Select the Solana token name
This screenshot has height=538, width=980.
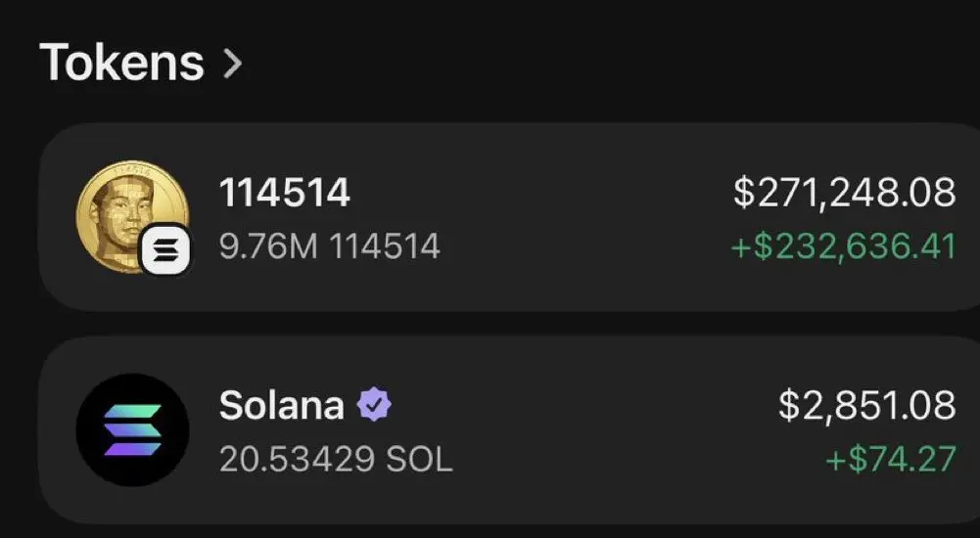[x=281, y=405]
